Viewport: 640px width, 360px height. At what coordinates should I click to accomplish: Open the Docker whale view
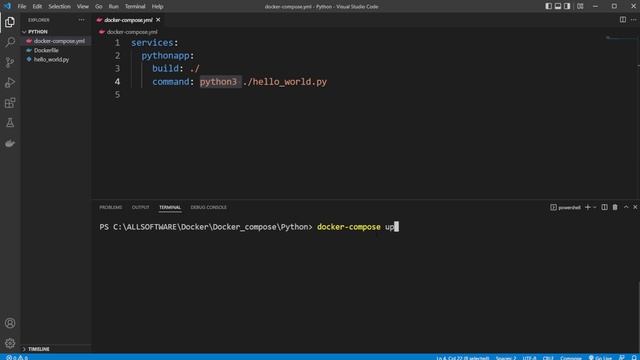point(10,143)
